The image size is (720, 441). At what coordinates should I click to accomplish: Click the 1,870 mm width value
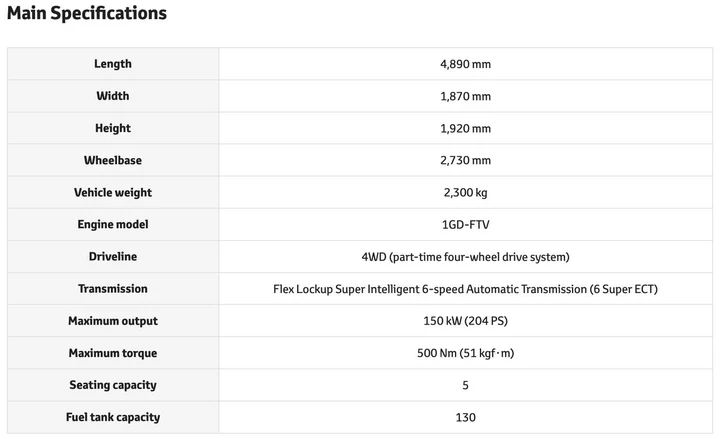click(465, 96)
